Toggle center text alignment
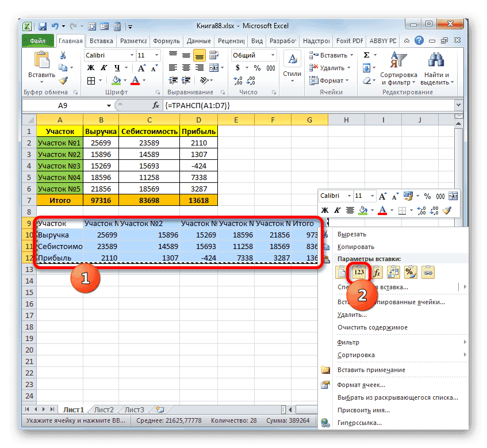This screenshot has height=448, width=487. pyautogui.click(x=350, y=210)
